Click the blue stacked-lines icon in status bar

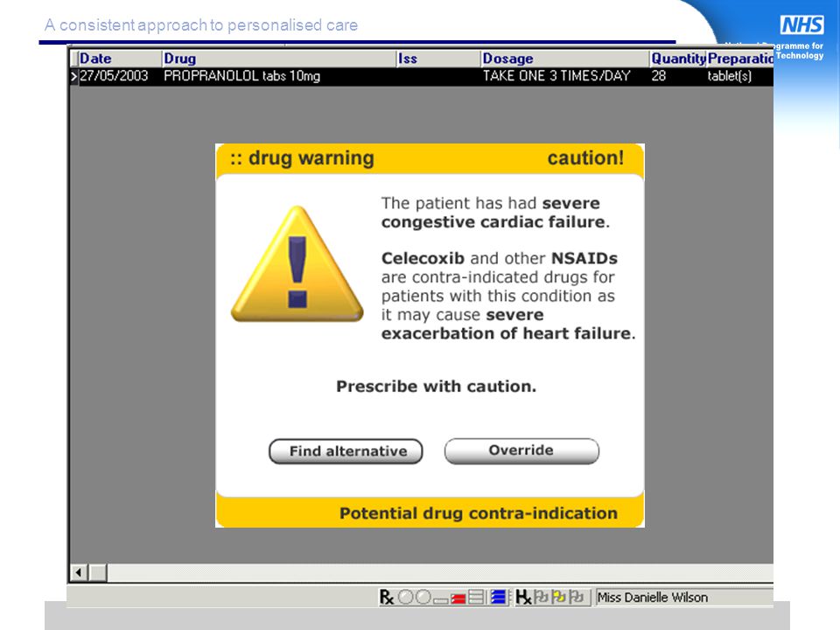(x=498, y=597)
